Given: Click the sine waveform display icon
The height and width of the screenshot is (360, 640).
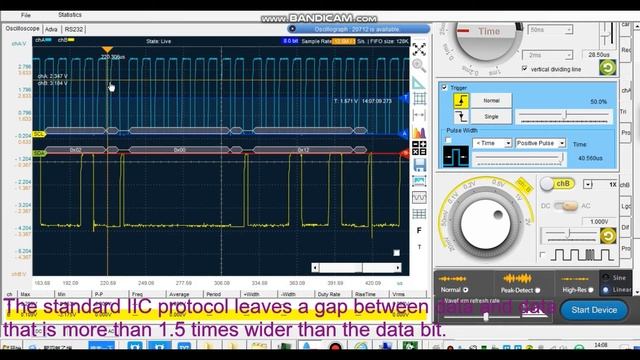Looking at the screenshot, I should point(419,198).
